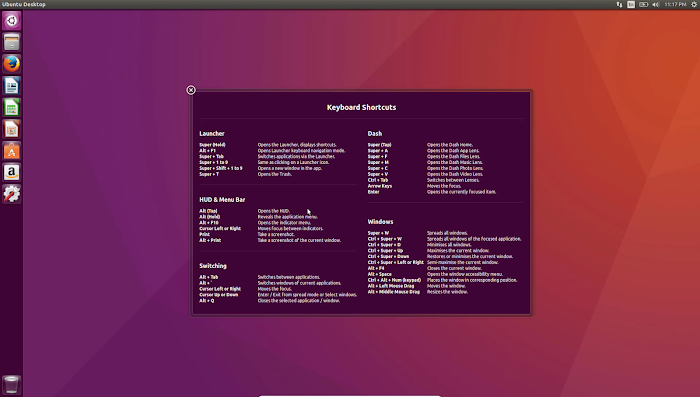The image size is (700, 397).
Task: Click the Windows section heading
Action: point(380,221)
